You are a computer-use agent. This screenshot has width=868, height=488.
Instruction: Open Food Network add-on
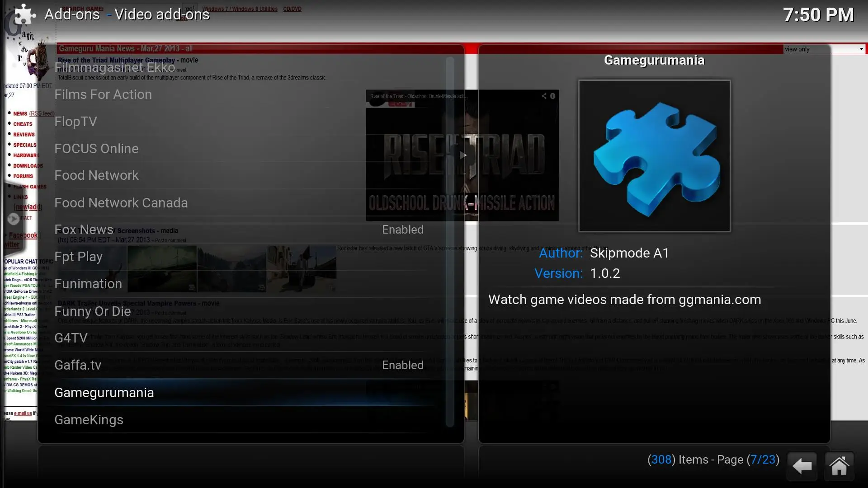tap(241, 175)
